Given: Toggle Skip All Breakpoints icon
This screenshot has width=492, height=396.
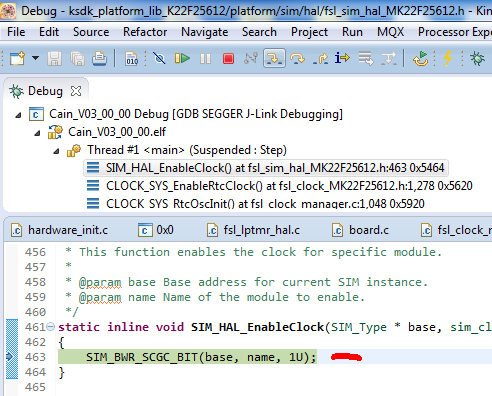Looking at the screenshot, I should [x=159, y=59].
